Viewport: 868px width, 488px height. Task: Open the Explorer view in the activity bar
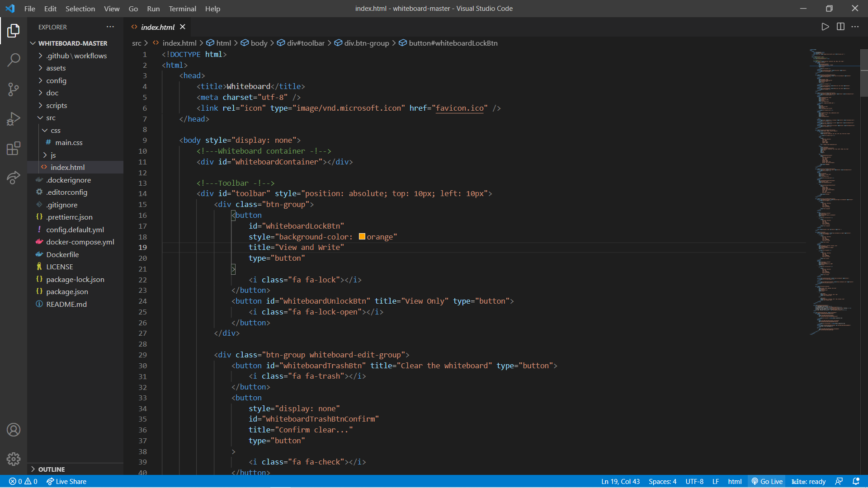[14, 30]
